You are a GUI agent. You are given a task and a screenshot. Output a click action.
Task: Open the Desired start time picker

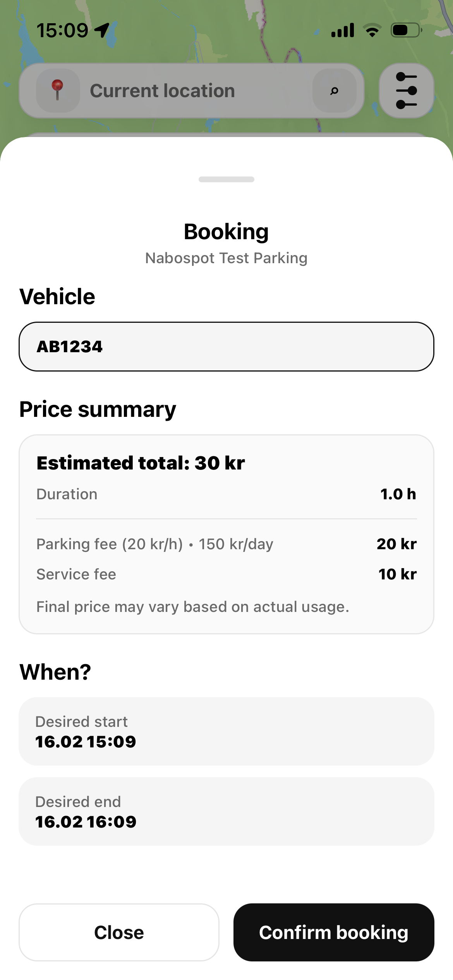point(226,731)
